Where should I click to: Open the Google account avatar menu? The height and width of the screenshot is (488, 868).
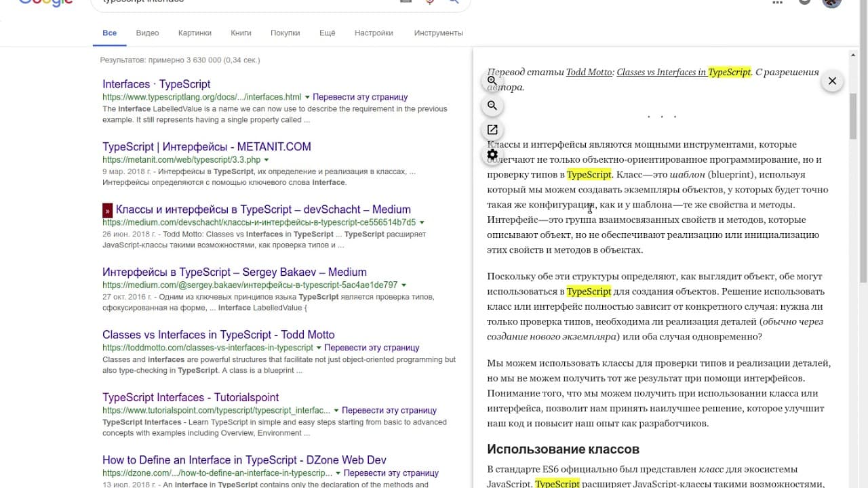(x=831, y=2)
